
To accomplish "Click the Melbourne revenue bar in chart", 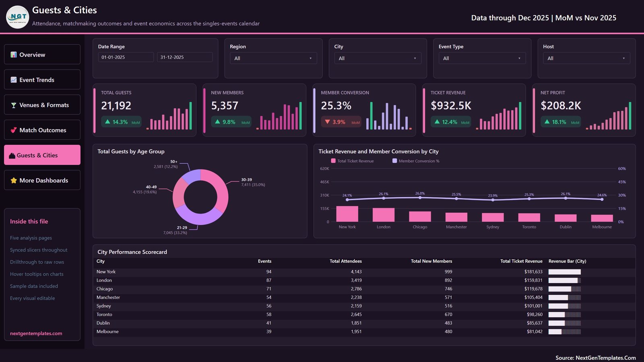I will pyautogui.click(x=602, y=218).
